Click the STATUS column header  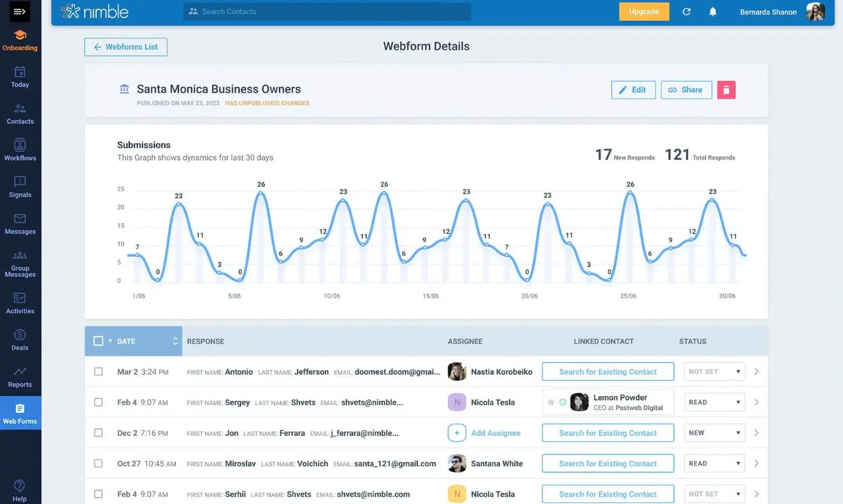[692, 342]
